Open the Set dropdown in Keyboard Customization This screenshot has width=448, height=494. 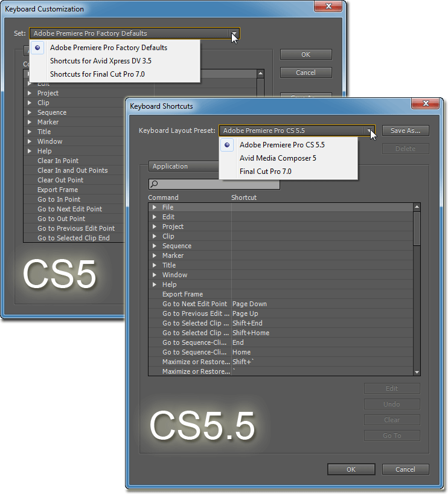135,33
